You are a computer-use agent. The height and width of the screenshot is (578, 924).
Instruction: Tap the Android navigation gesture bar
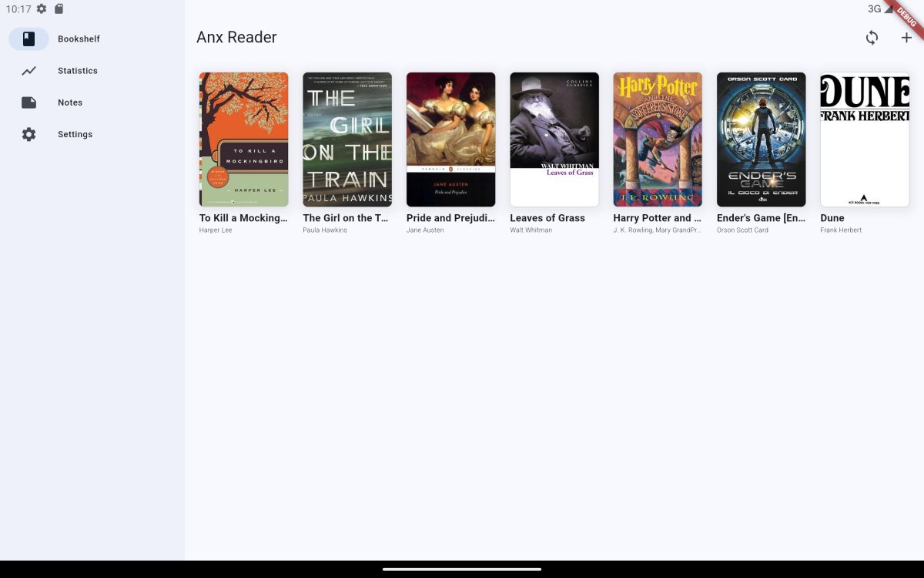462,570
